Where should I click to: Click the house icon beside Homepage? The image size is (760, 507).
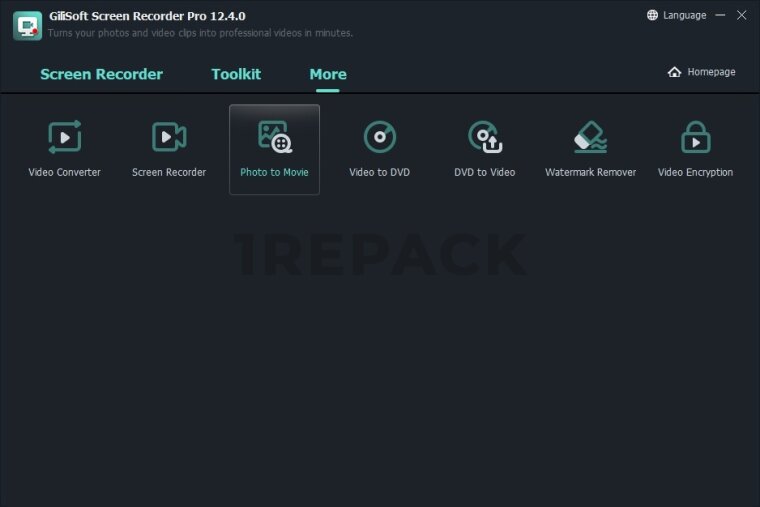click(x=674, y=72)
